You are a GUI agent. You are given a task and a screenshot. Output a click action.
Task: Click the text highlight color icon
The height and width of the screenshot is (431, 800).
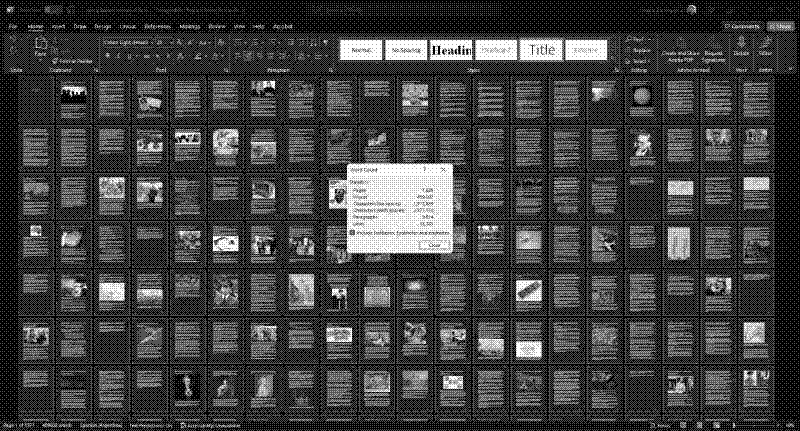pos(197,56)
